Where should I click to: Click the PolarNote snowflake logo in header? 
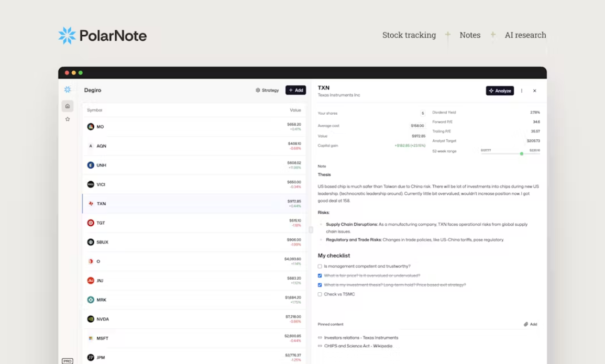[x=67, y=36]
